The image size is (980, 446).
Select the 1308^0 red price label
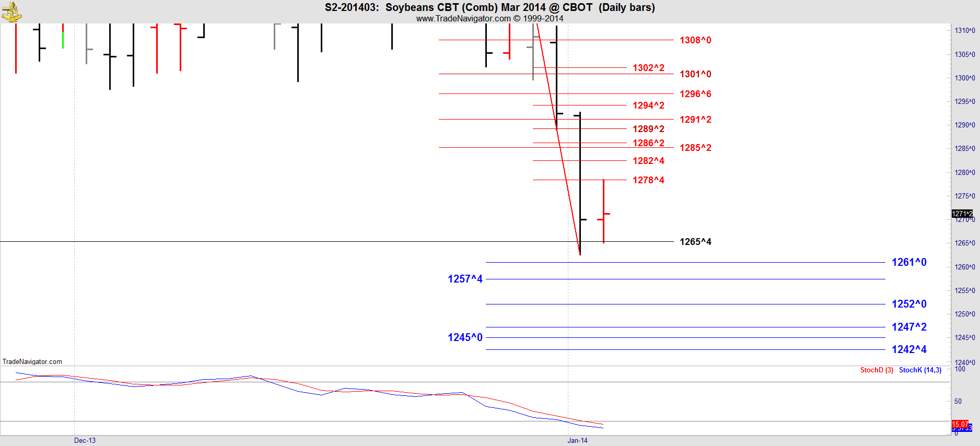click(x=695, y=40)
